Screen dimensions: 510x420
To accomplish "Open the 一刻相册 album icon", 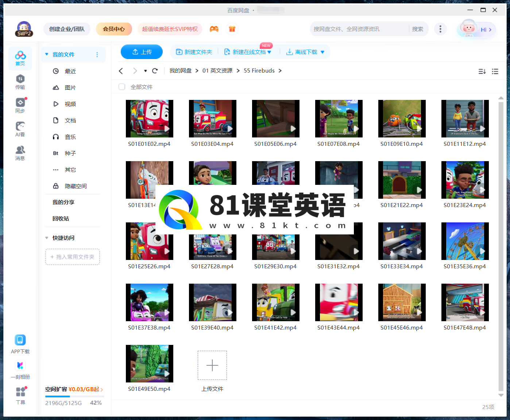I will (x=20, y=370).
